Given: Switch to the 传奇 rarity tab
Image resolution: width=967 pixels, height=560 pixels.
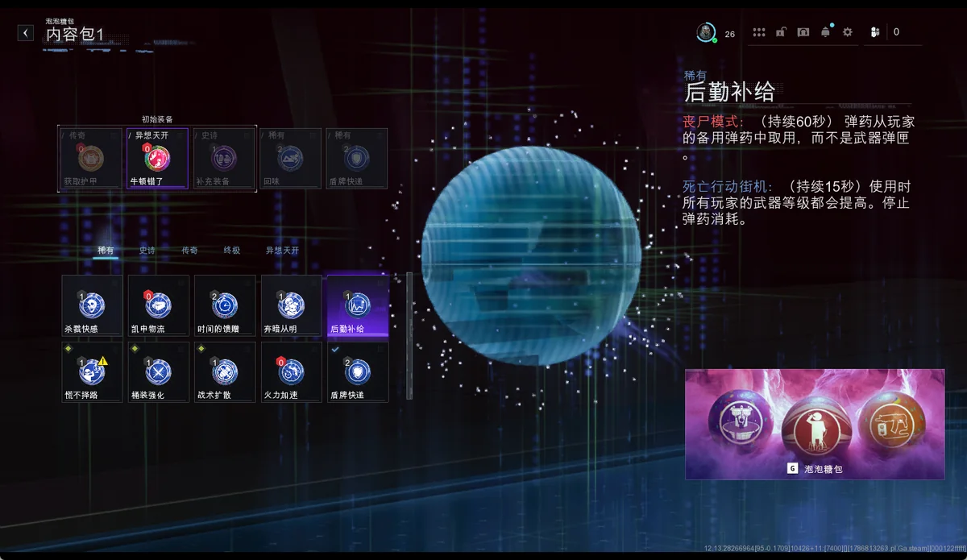Looking at the screenshot, I should [x=189, y=251].
